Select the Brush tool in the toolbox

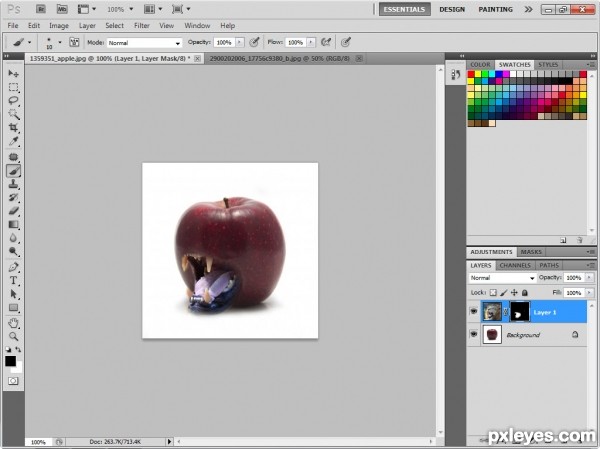coord(13,170)
